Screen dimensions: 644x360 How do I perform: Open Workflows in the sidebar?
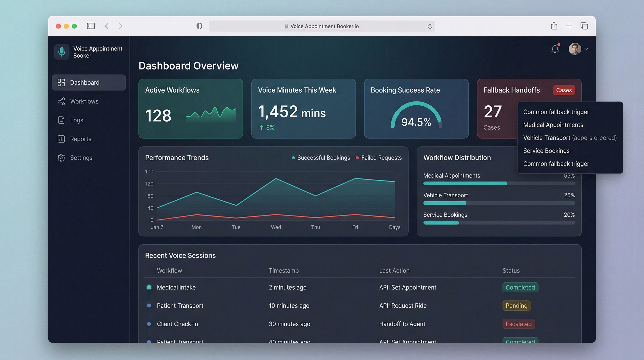[x=84, y=101]
